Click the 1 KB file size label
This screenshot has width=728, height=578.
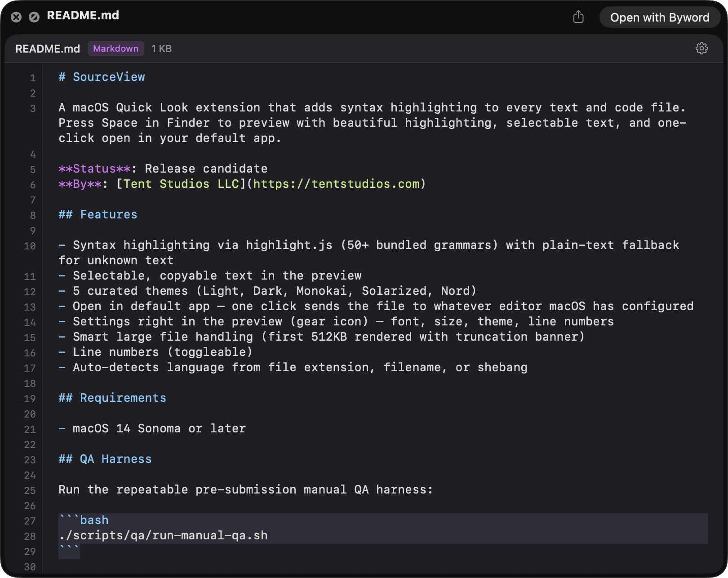pyautogui.click(x=161, y=49)
